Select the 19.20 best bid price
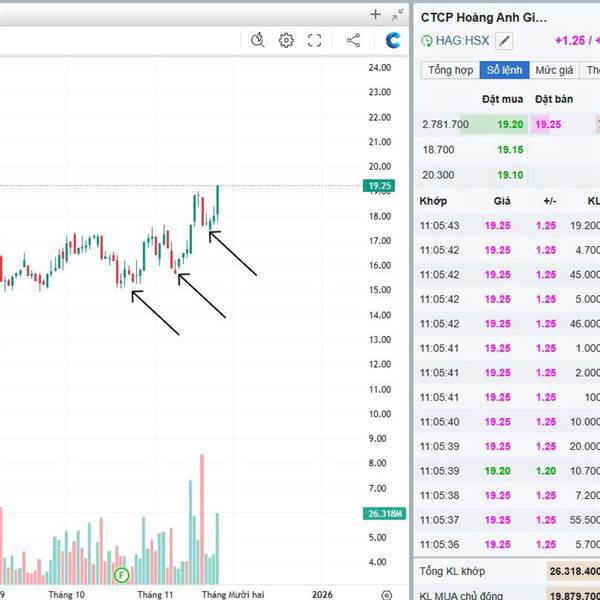 510,124
